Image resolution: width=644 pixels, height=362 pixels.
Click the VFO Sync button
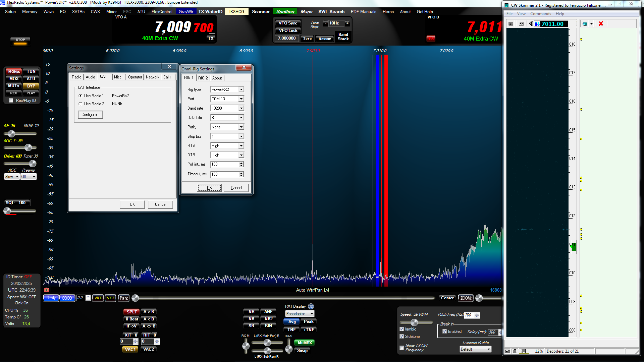pyautogui.click(x=288, y=23)
